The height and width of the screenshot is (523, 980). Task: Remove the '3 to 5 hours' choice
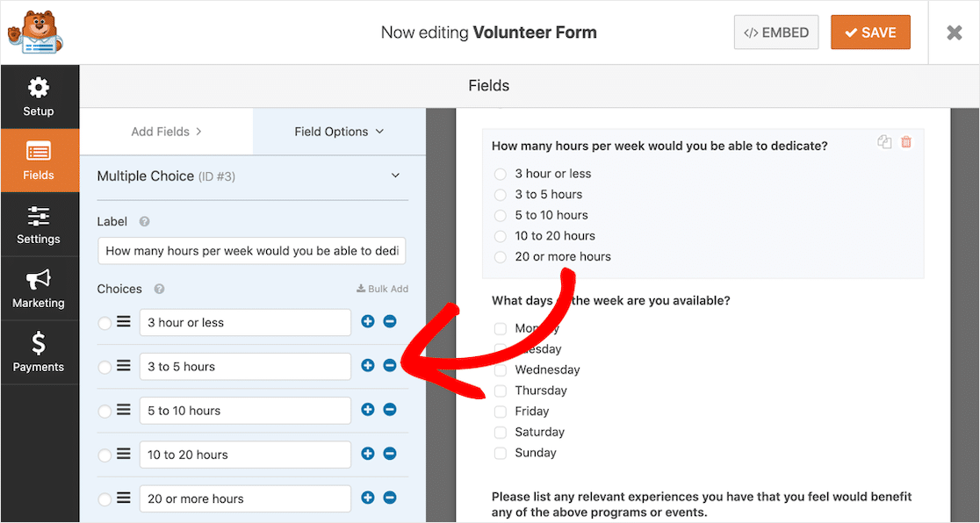[x=389, y=366]
